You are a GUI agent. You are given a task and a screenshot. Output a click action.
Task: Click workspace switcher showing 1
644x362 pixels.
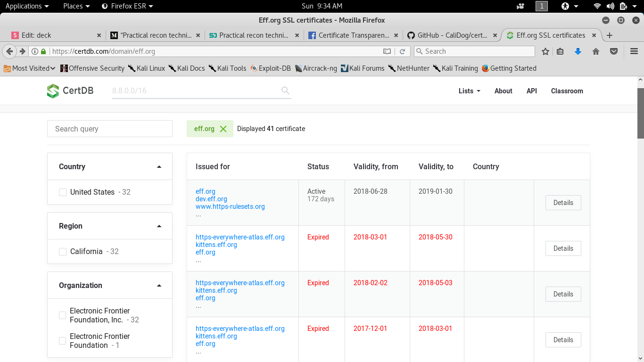coord(542,6)
